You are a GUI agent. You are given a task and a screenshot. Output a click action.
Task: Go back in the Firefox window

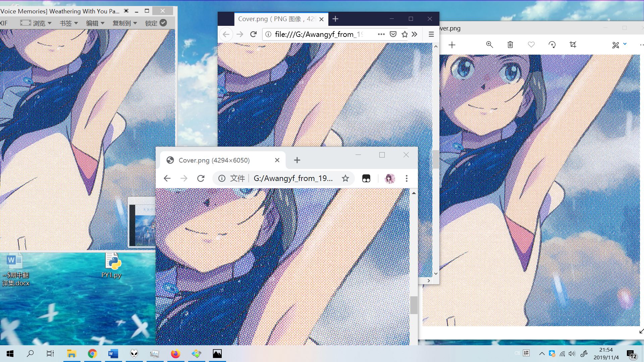point(226,34)
